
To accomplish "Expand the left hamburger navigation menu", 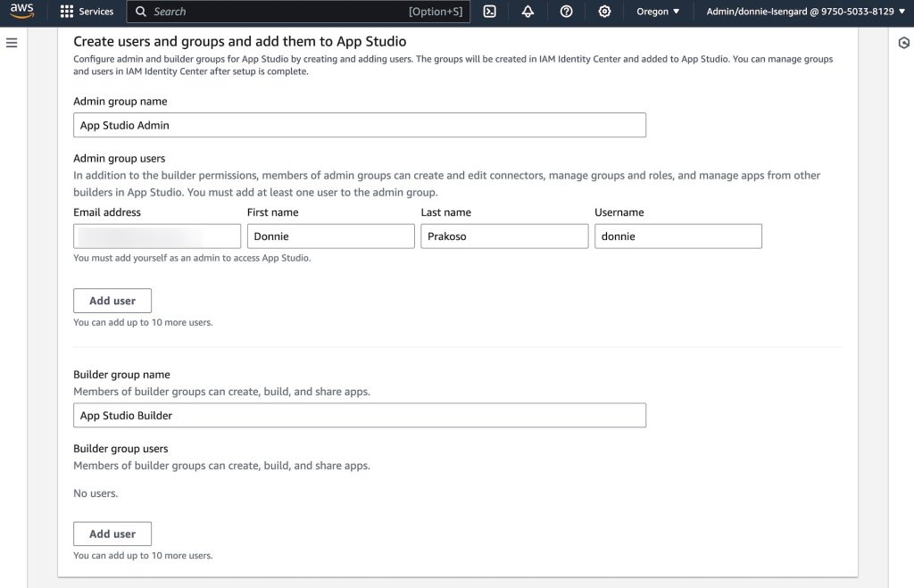I will pos(12,43).
